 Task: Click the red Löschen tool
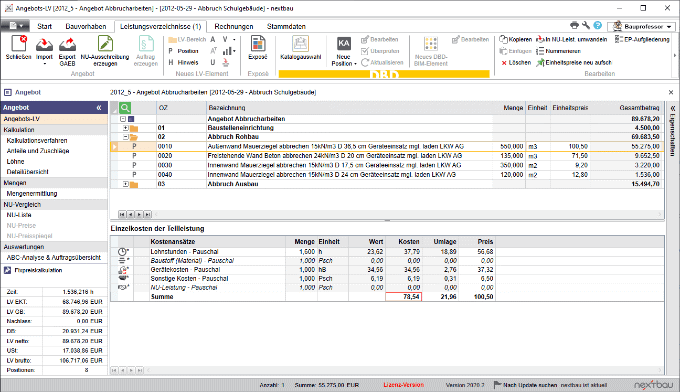point(516,63)
